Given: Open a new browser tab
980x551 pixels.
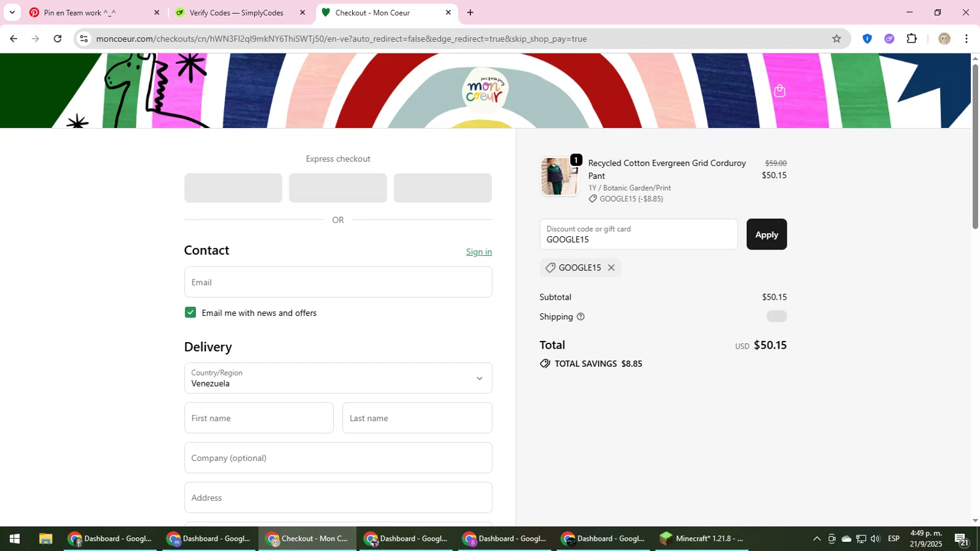Looking at the screenshot, I should [x=470, y=12].
